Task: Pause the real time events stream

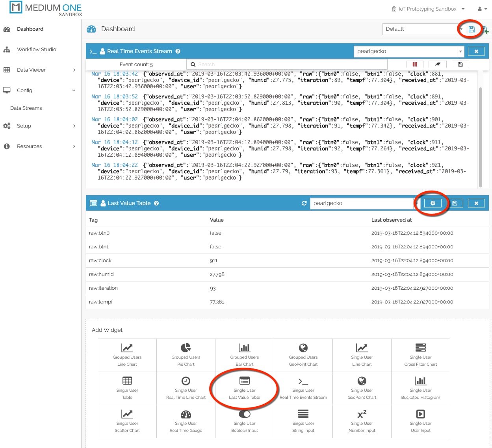Action: pyautogui.click(x=415, y=64)
